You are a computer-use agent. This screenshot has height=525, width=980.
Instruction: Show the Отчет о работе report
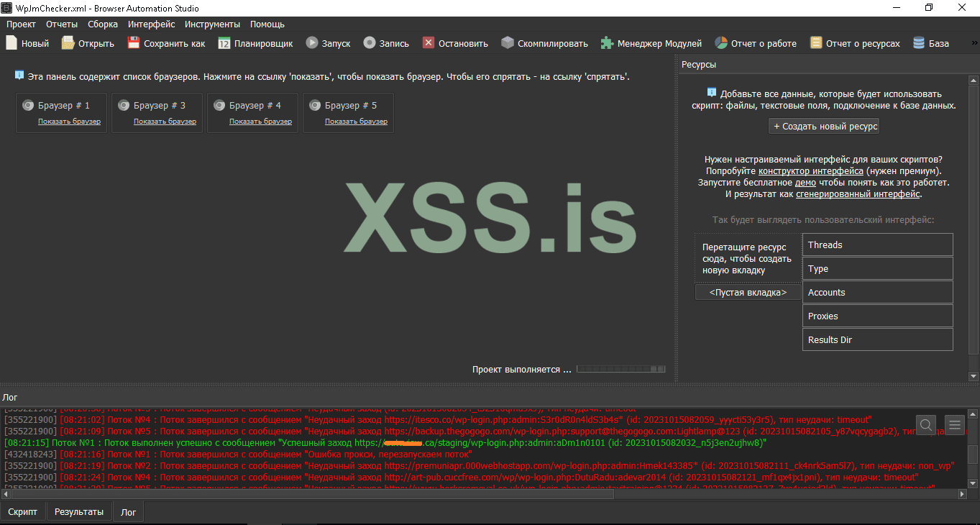coord(755,43)
